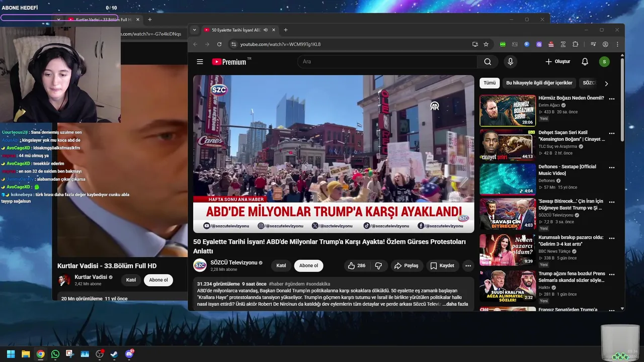The height and width of the screenshot is (362, 644).
Task: Click the Kaydet save button
Action: click(442, 265)
